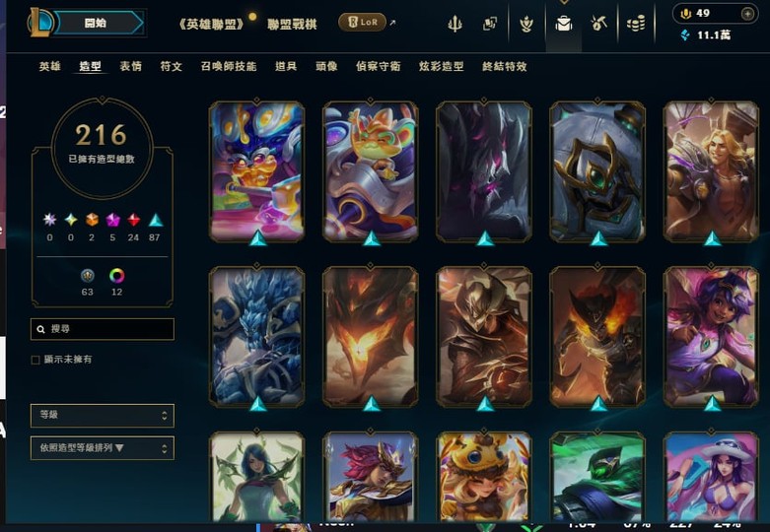Click the 搜尋 search field

pyautogui.click(x=103, y=329)
